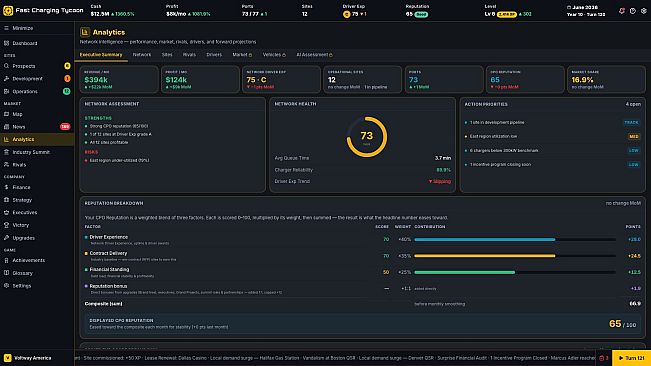Open the Voltway America company badge

pos(28,358)
